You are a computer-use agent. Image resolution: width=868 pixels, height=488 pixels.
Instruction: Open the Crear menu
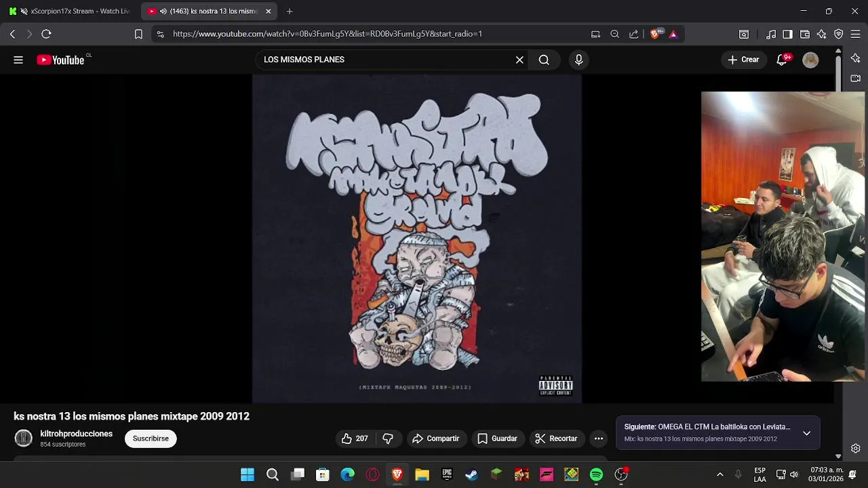[743, 60]
